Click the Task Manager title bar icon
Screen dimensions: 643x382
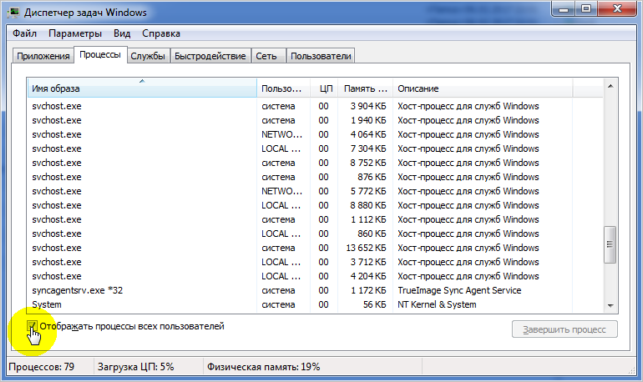point(13,12)
